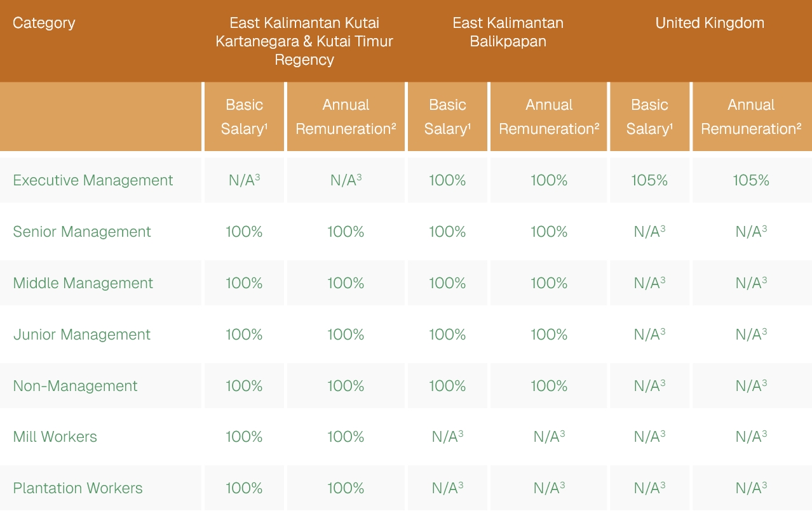The width and height of the screenshot is (812, 511).
Task: Select the Non-Management row label
Action: pyautogui.click(x=76, y=386)
